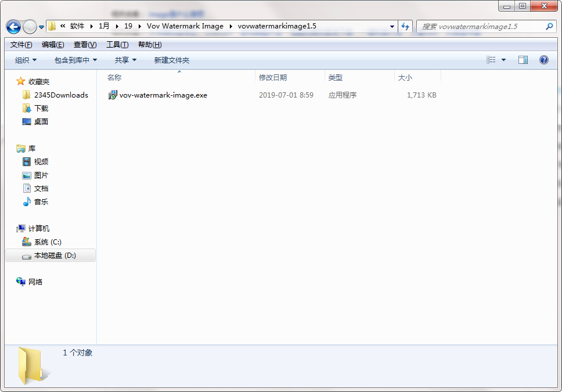Select 库 in the navigation pane
Screen dimensions: 562x392
[x=32, y=149]
